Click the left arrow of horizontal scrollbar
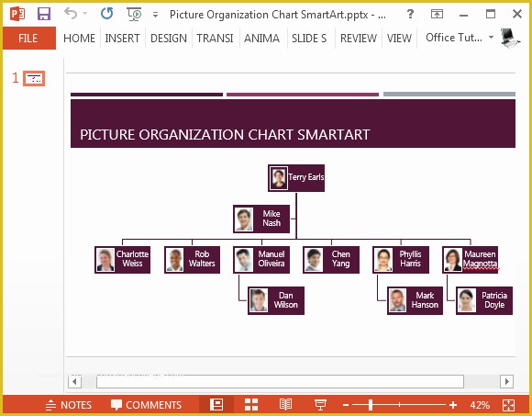 (74, 381)
